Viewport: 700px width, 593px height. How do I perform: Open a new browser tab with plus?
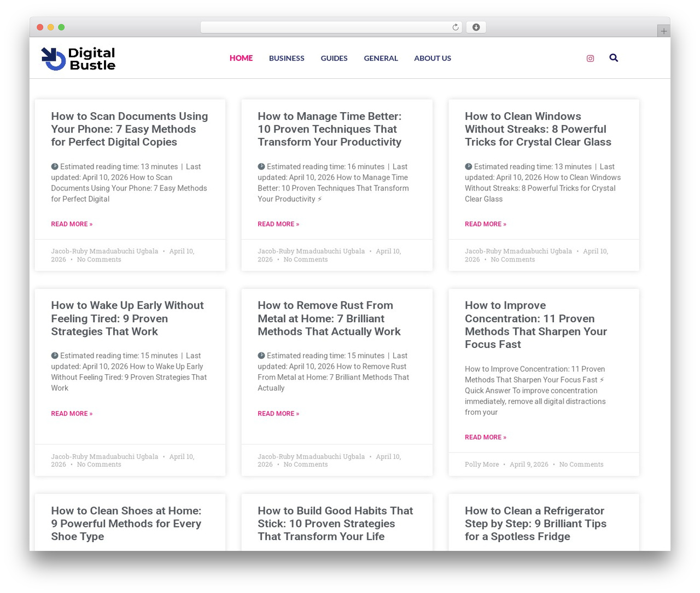(x=663, y=31)
